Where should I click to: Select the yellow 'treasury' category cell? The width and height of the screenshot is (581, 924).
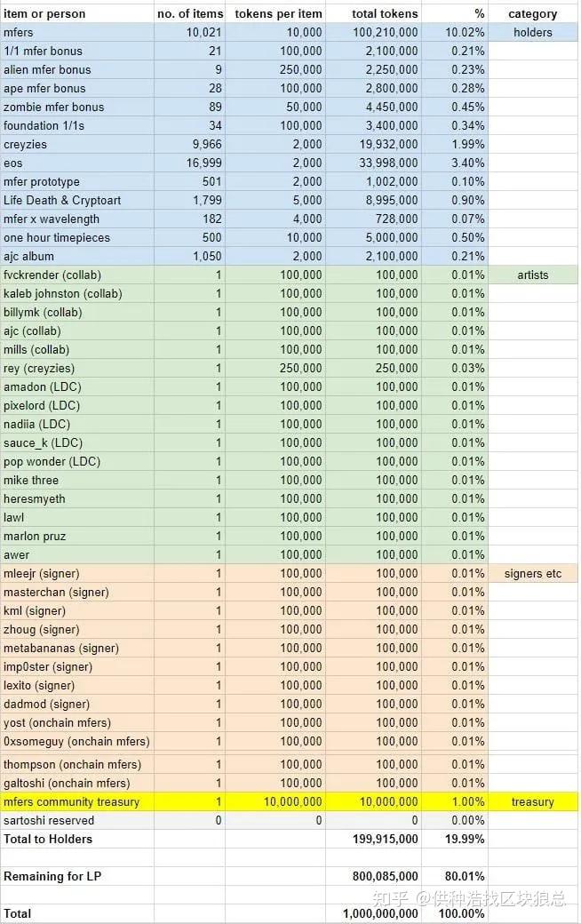click(x=532, y=801)
